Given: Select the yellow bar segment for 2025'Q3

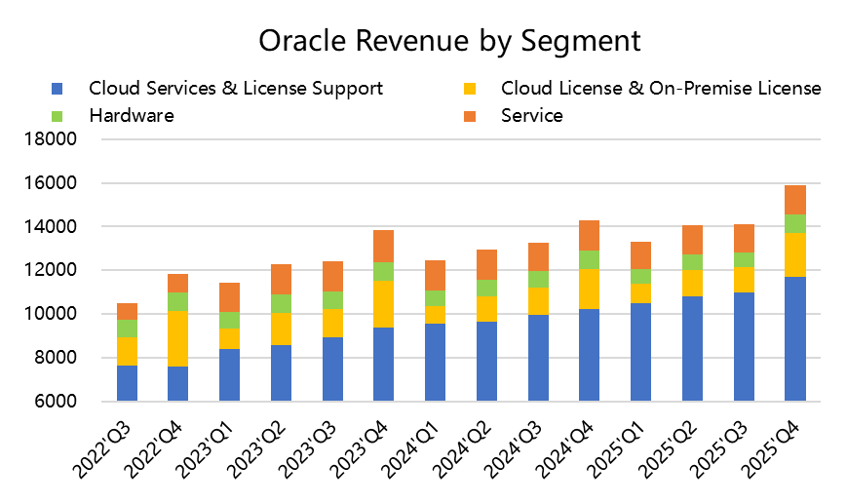Looking at the screenshot, I should [x=744, y=280].
